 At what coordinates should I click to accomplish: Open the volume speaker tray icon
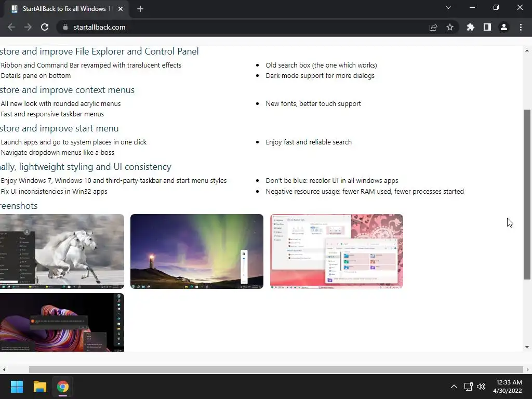click(x=481, y=387)
